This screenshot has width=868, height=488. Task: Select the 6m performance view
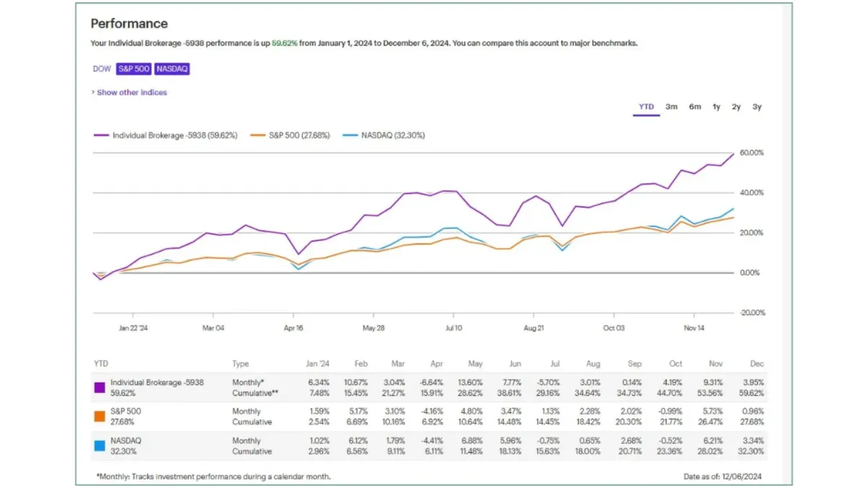click(x=694, y=106)
